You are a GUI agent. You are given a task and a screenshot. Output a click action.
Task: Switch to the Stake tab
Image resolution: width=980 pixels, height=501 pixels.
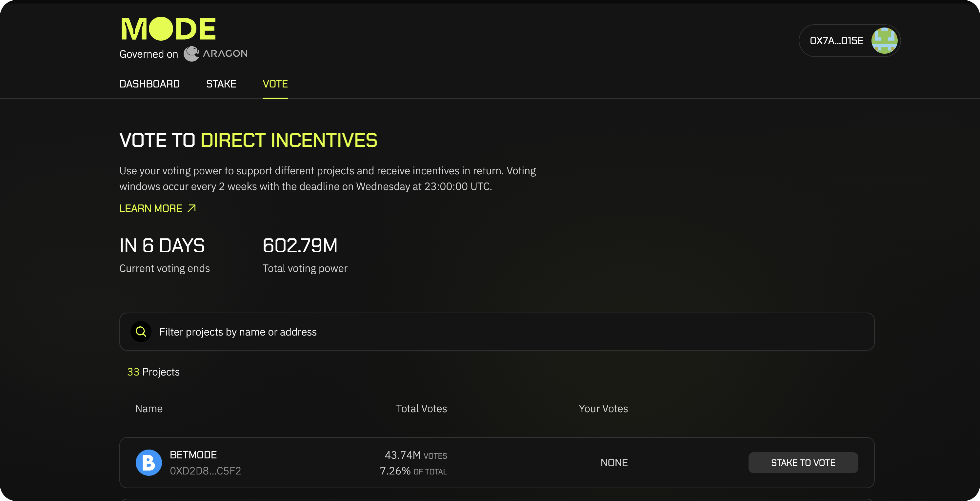[x=221, y=84]
